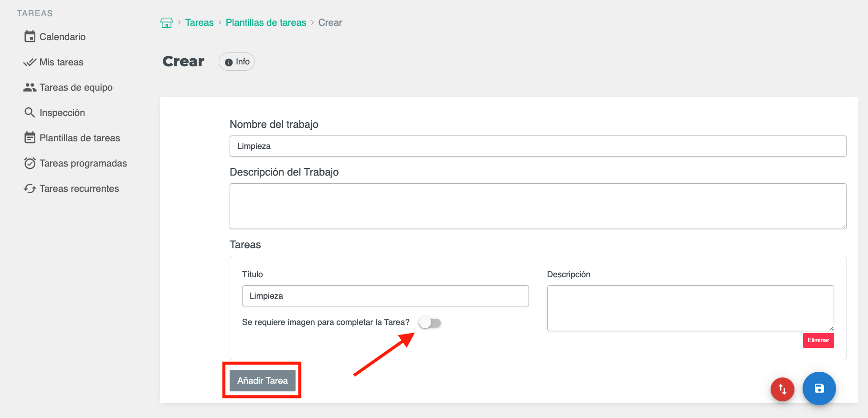Click the task Descripción textarea
This screenshot has height=418, width=868.
point(690,308)
